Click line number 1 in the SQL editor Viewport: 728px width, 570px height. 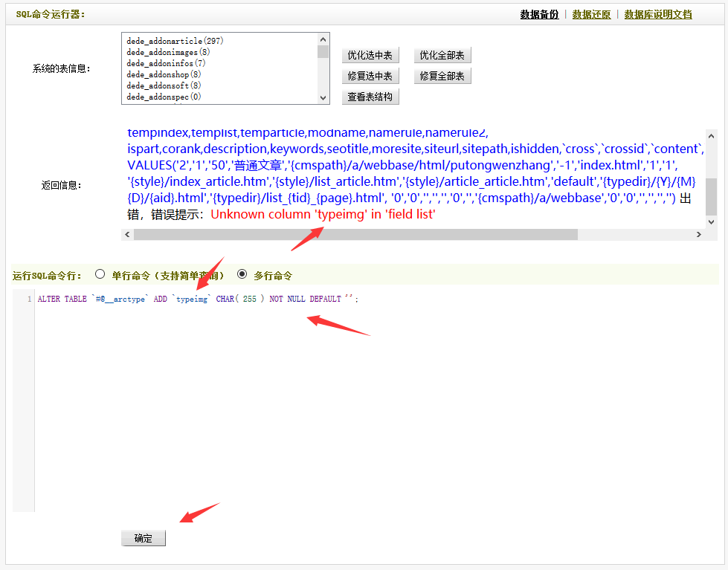tap(28, 298)
